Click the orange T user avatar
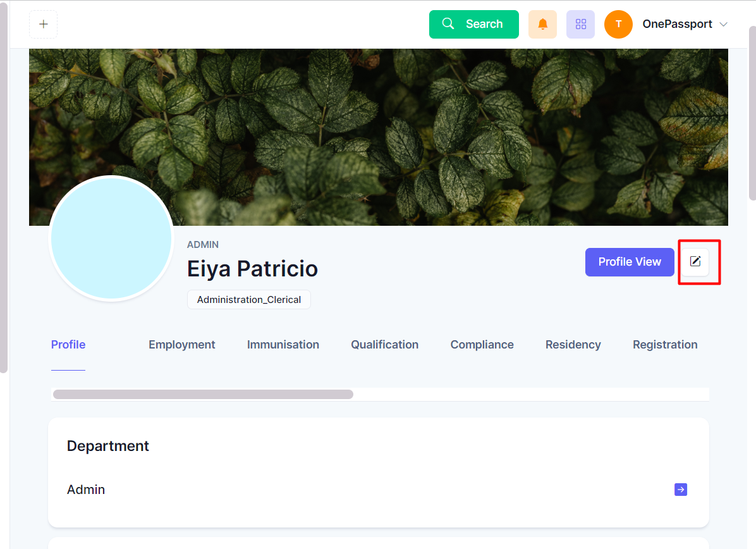 click(x=618, y=24)
